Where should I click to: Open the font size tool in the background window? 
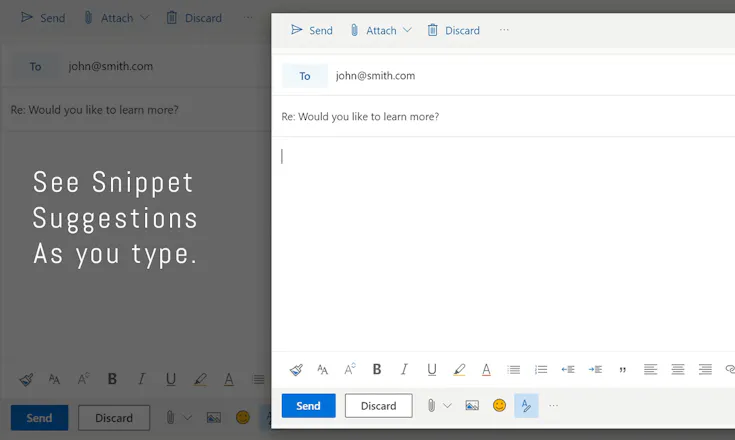[54, 379]
